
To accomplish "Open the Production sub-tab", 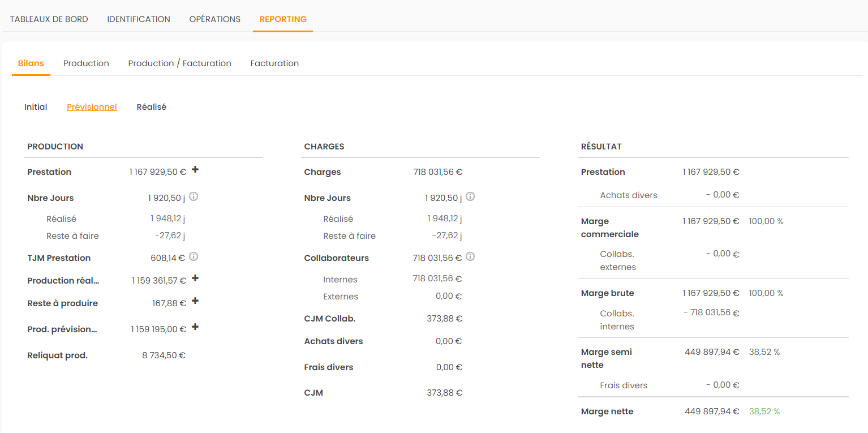I will tap(86, 63).
